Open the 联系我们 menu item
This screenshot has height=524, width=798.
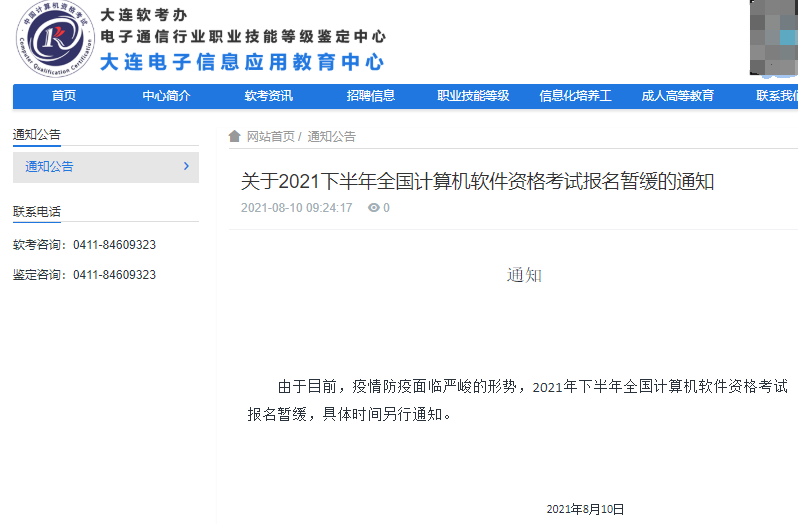tap(777, 96)
